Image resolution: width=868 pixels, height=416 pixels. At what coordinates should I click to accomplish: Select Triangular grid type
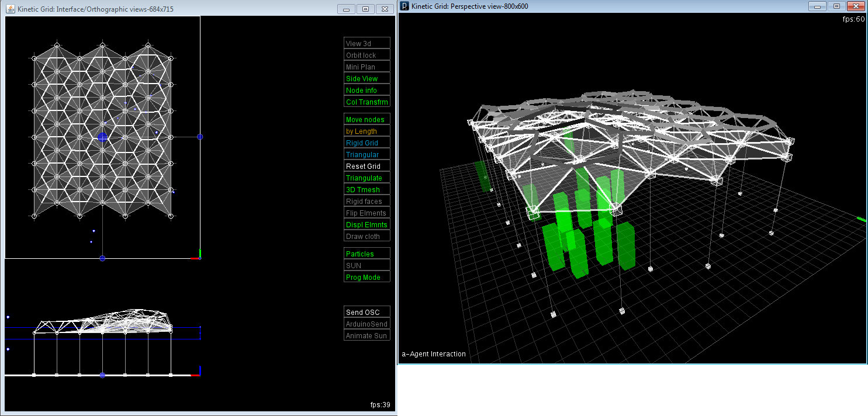(366, 154)
